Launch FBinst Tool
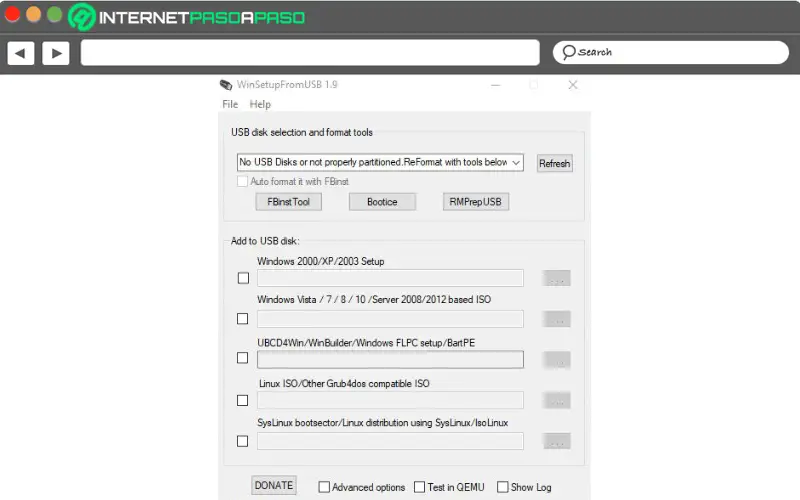This screenshot has width=800, height=500. coord(288,202)
